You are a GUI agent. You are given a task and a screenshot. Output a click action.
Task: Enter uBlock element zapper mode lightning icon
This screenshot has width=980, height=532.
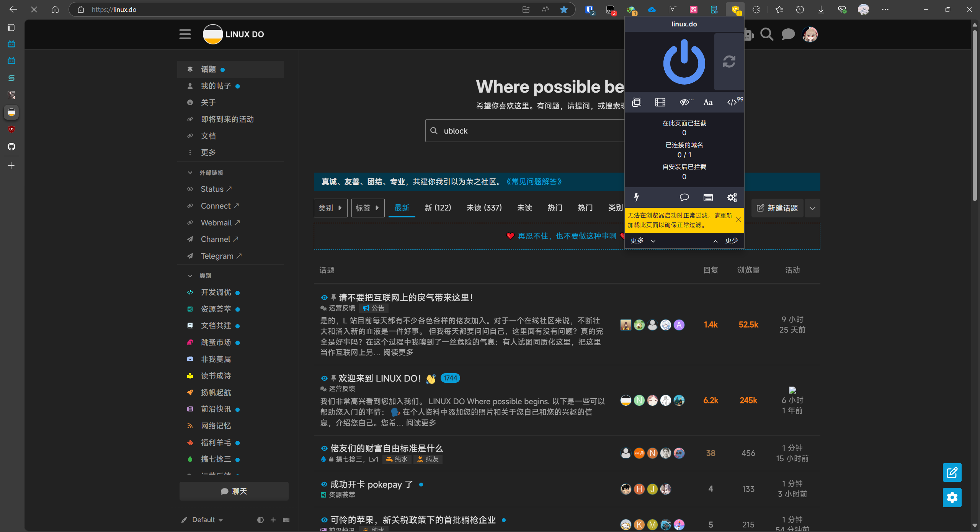(636, 197)
